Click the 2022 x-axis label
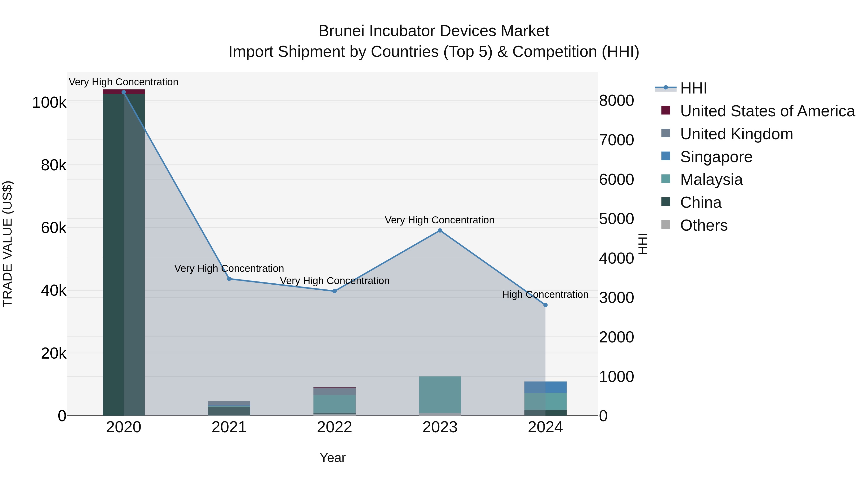The width and height of the screenshot is (868, 488). [x=335, y=427]
